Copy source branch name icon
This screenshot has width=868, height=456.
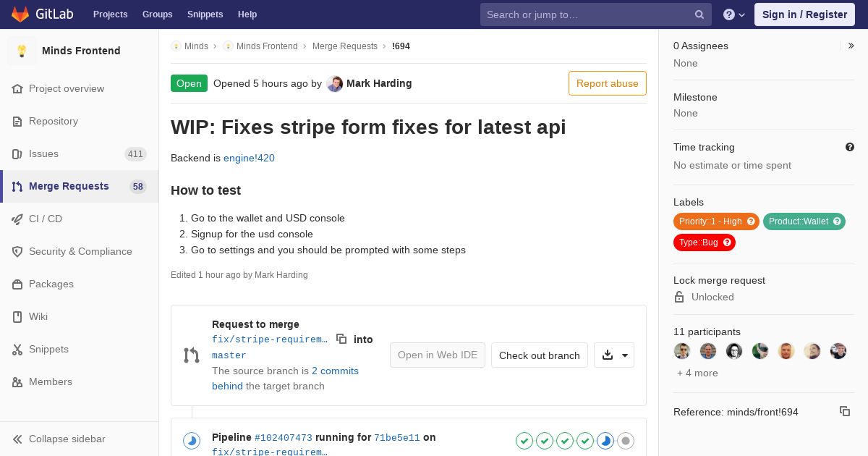click(x=341, y=339)
